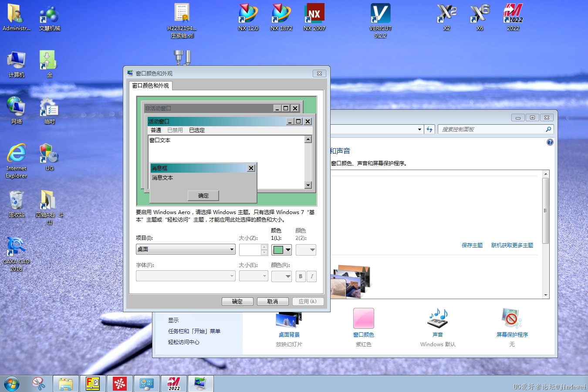Select the 窗口颜色和外观 tab
Viewport: 588px width, 392px height.
pos(150,85)
